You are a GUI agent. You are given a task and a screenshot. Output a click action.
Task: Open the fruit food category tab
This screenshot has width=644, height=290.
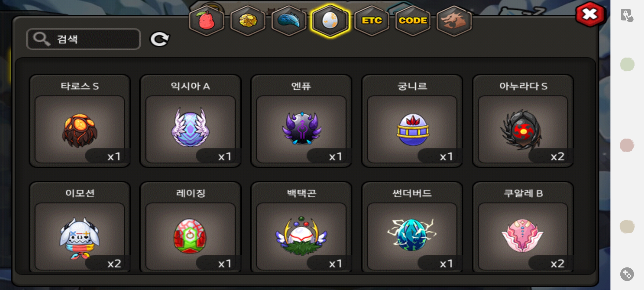(x=206, y=21)
